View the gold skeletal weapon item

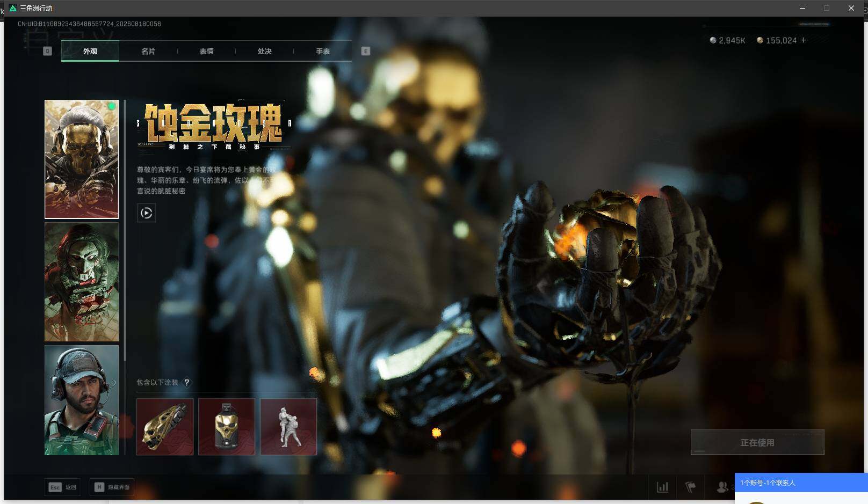point(165,427)
